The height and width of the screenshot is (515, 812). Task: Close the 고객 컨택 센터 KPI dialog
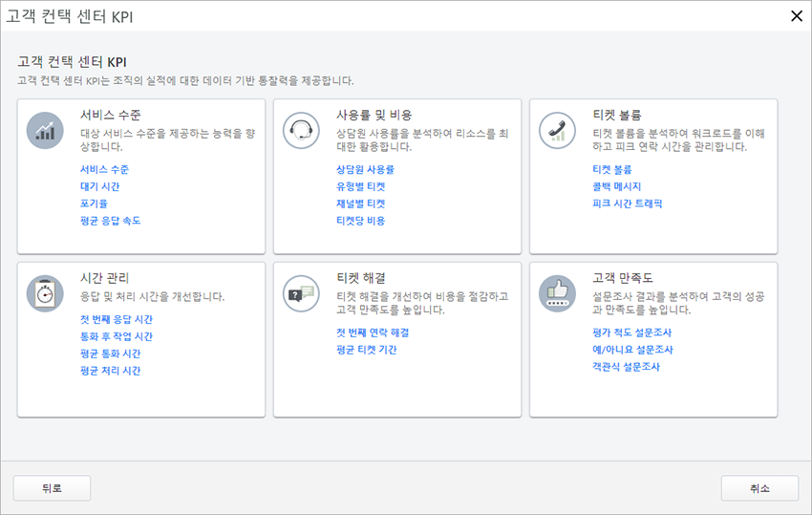(796, 14)
